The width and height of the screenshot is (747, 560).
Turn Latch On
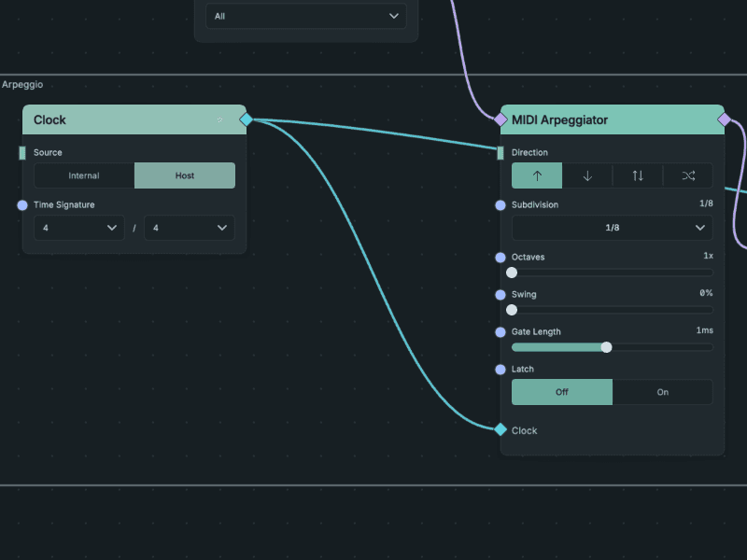(663, 392)
